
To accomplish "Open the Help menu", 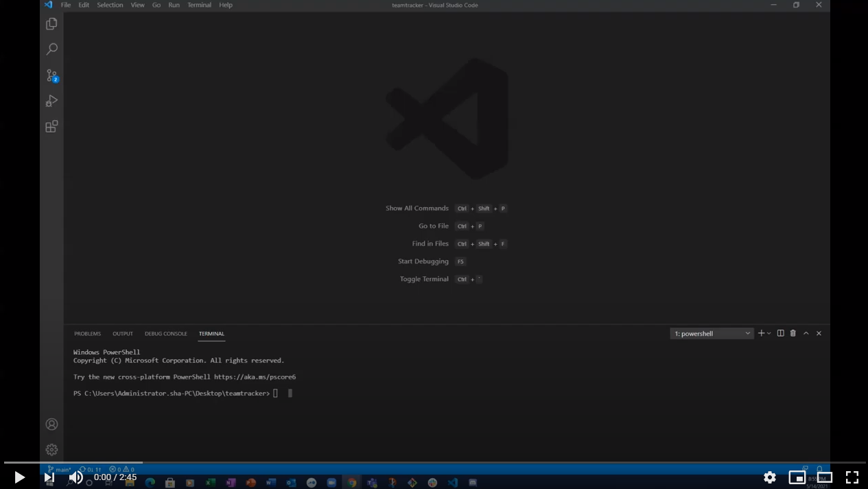I will [226, 5].
